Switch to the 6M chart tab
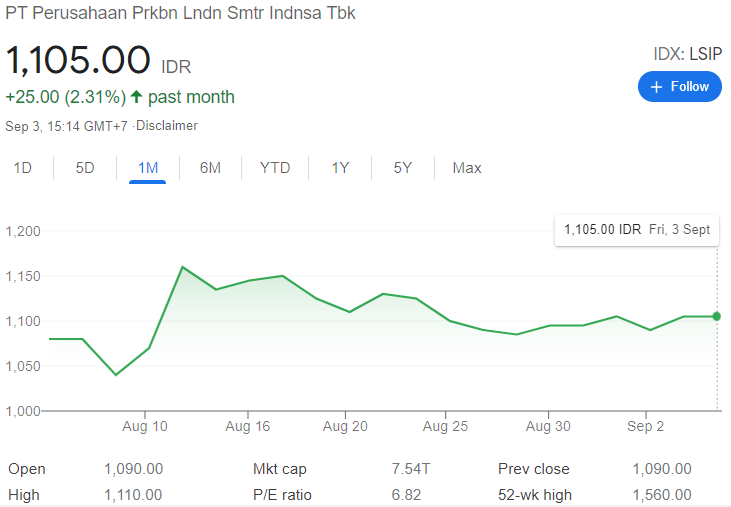 click(x=210, y=168)
